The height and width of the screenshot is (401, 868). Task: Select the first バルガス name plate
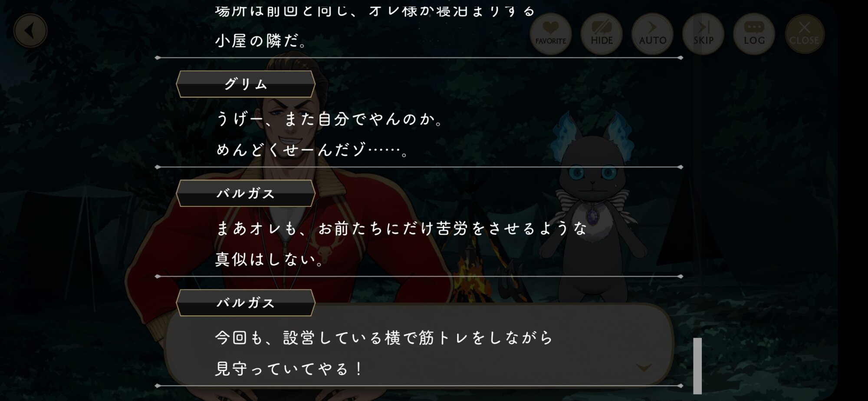[x=246, y=193]
